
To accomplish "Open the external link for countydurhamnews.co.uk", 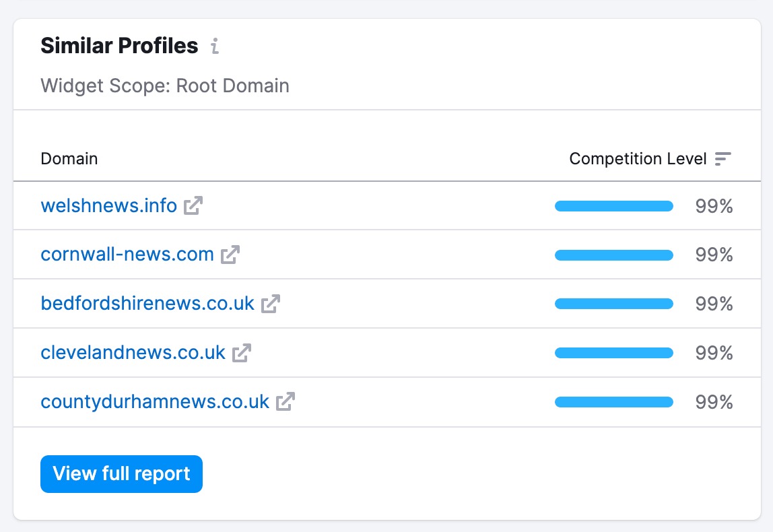I will tap(287, 401).
